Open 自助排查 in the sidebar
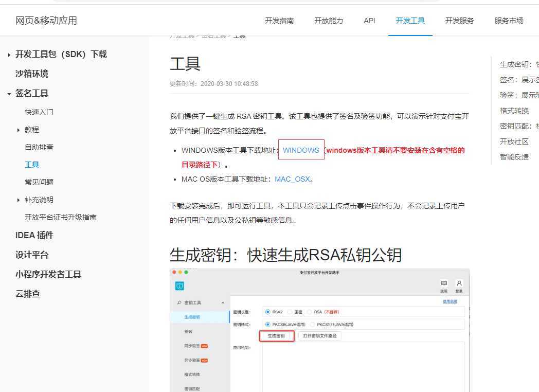The image size is (539, 392). click(39, 147)
